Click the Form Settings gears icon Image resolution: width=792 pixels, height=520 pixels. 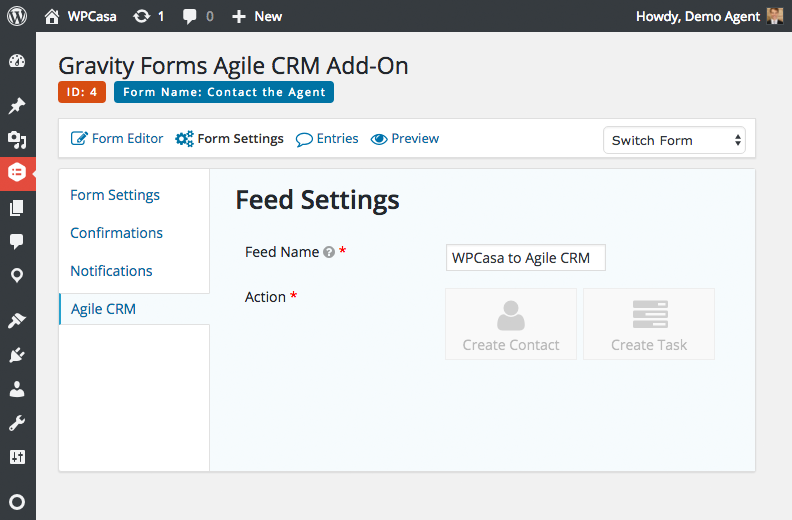(x=184, y=138)
